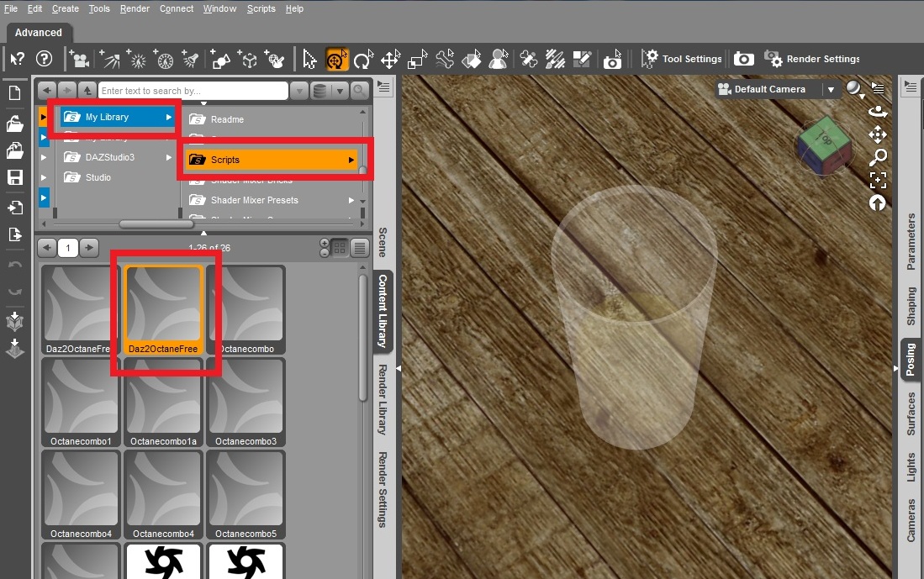Viewport: 924px width, 579px height.
Task: Expand Shader Mixer Presets folder arrow
Action: point(351,200)
